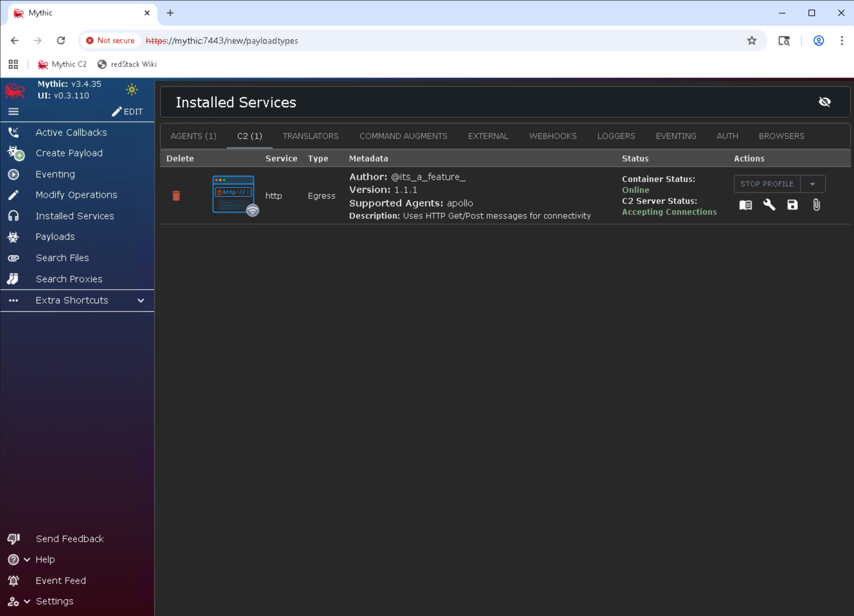Delete the http C2 profile via trash icon

click(176, 195)
